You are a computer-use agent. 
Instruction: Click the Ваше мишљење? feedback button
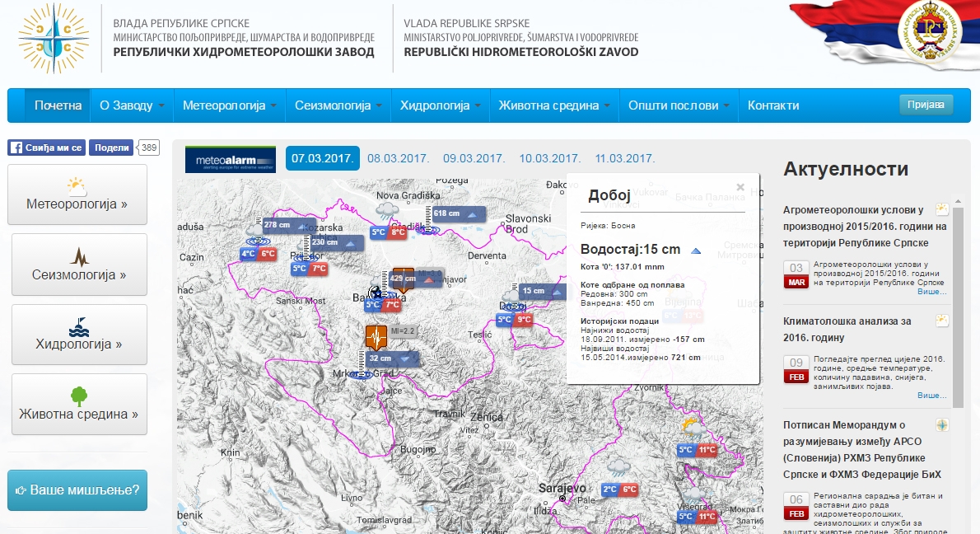coord(77,490)
